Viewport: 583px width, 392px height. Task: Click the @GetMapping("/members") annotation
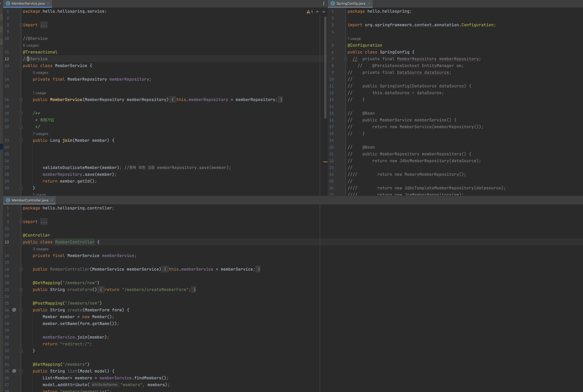pyautogui.click(x=61, y=365)
